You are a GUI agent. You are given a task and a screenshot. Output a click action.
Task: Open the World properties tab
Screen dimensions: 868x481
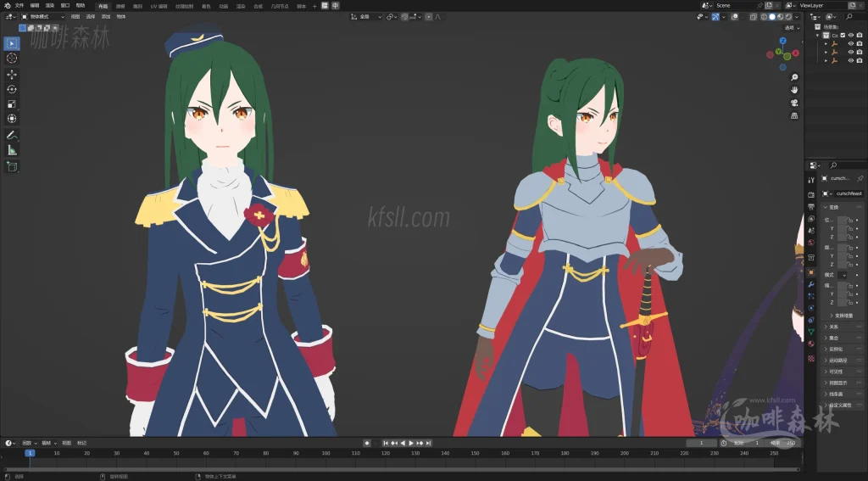click(x=811, y=242)
